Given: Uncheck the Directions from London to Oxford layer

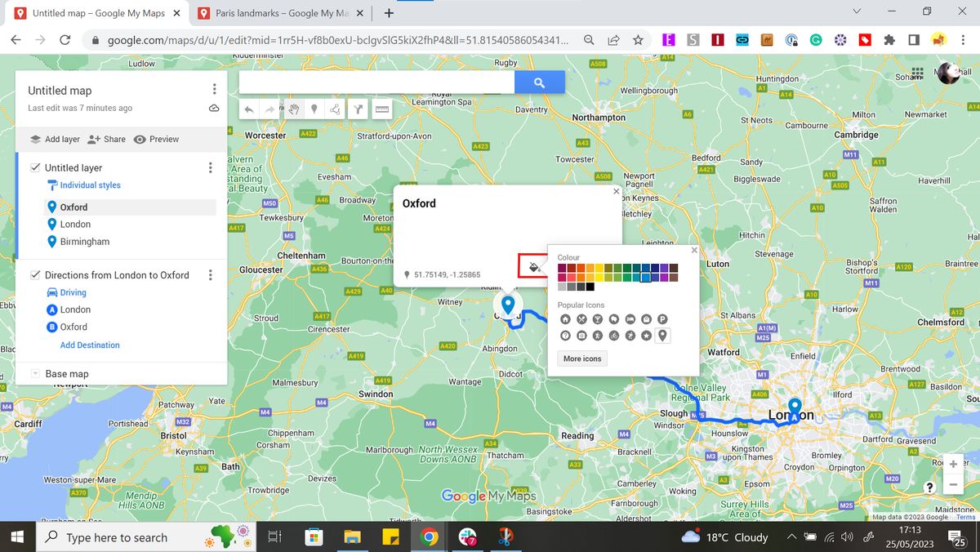Looking at the screenshot, I should [33, 274].
